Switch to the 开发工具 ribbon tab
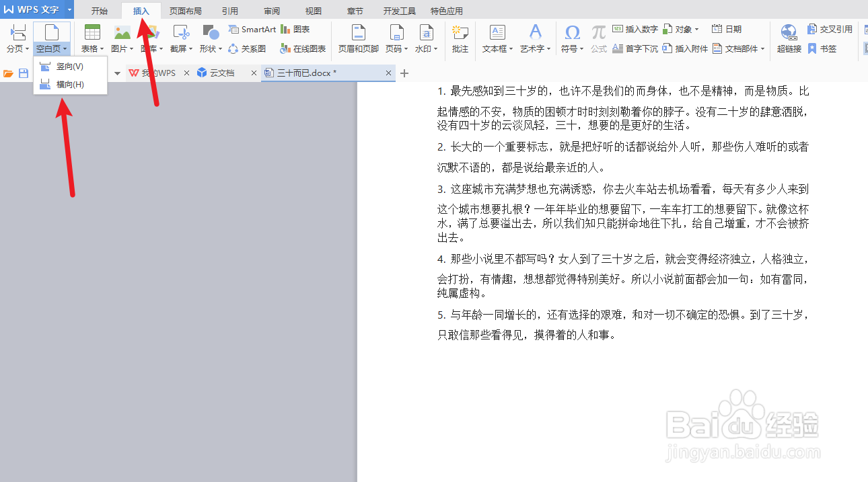The height and width of the screenshot is (482, 868). (400, 11)
